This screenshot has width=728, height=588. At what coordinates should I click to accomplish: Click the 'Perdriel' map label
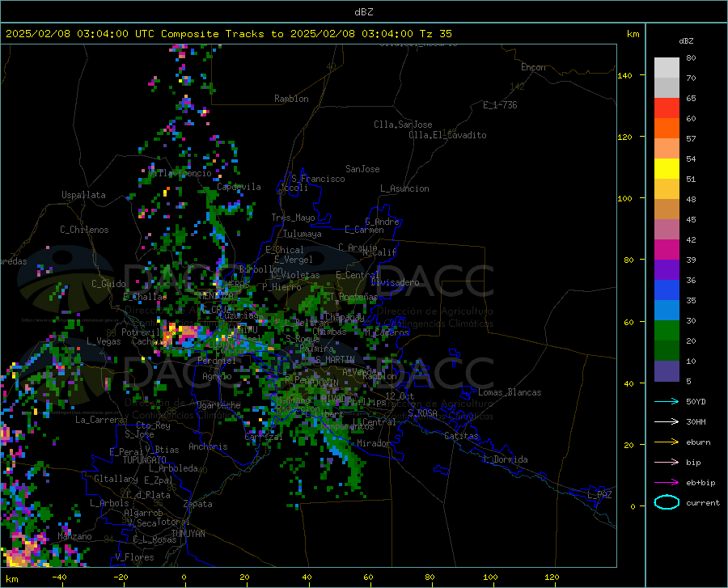coord(216,360)
